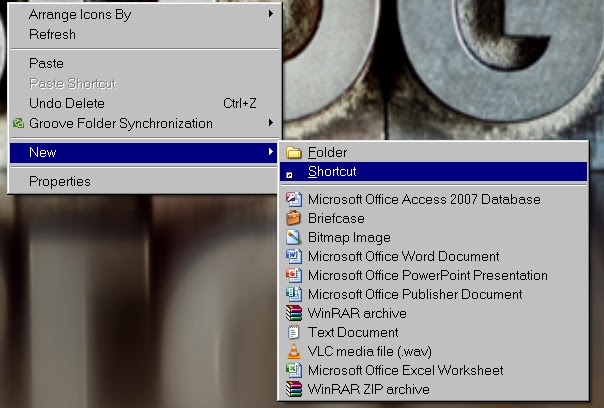Select VLC media file (.wav)
Image resolution: width=604 pixels, height=408 pixels.
point(433,351)
